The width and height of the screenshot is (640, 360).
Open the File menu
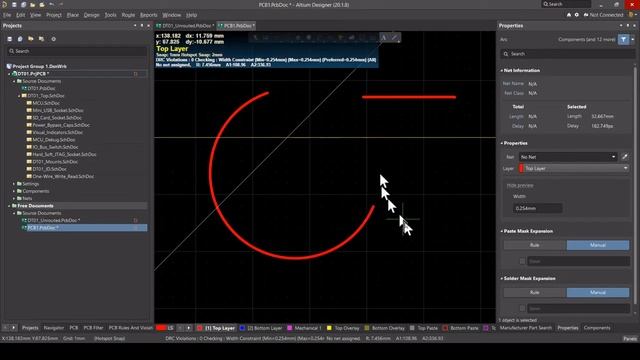click(7, 15)
